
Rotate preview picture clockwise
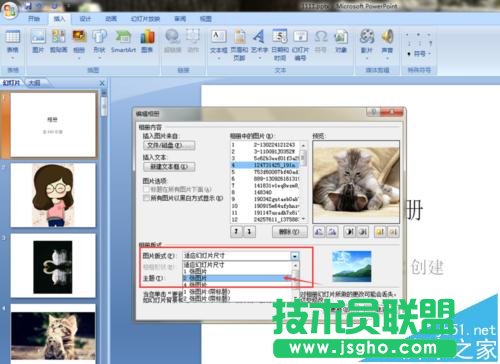332,231
